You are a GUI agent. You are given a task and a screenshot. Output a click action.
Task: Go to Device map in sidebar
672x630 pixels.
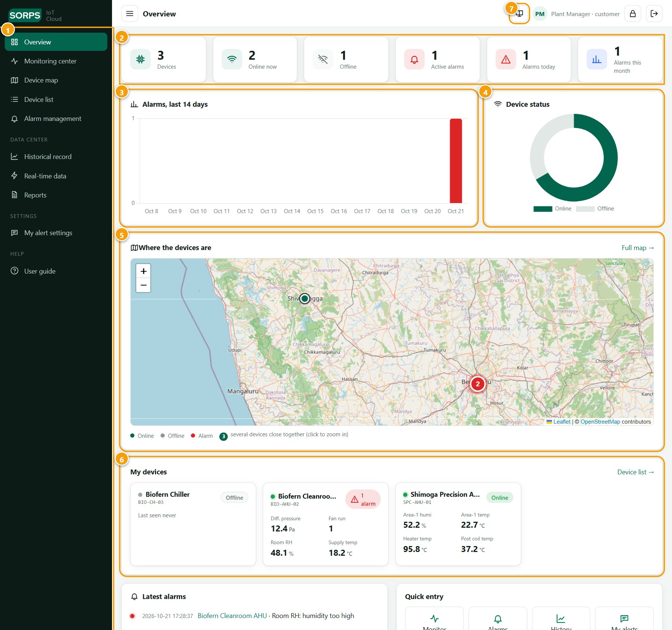[x=56, y=80]
